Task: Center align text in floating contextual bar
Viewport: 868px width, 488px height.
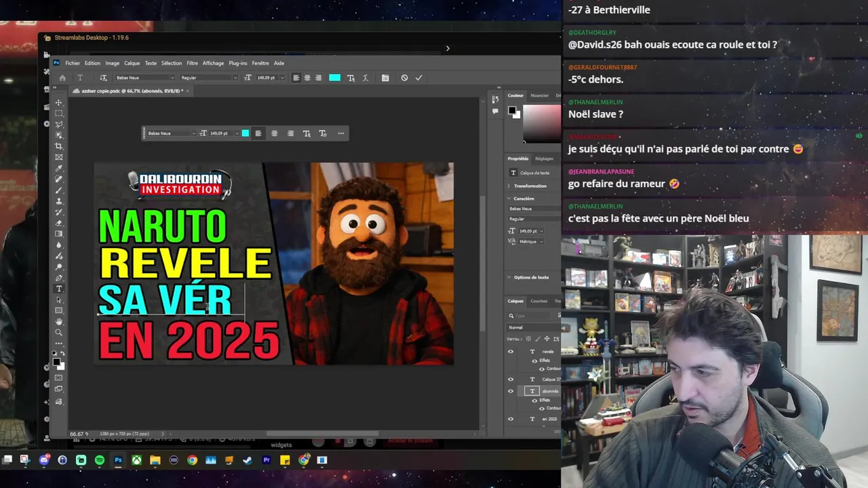Action: tap(274, 134)
